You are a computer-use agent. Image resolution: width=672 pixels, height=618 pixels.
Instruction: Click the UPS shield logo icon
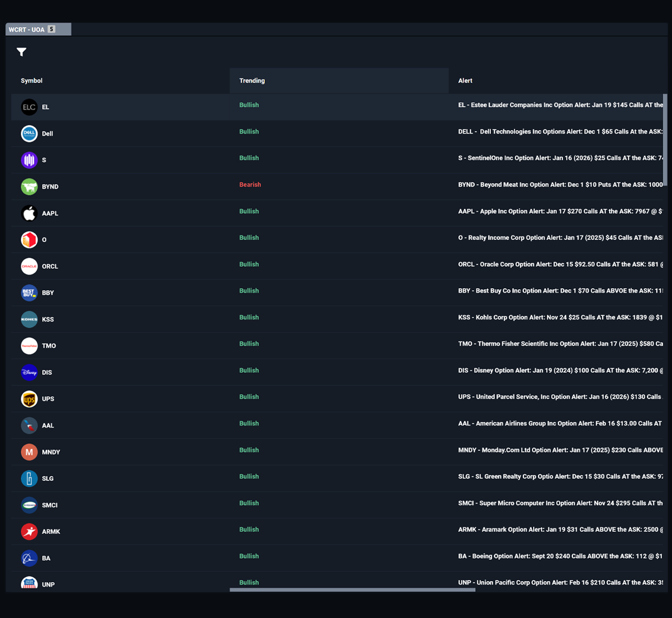click(29, 399)
